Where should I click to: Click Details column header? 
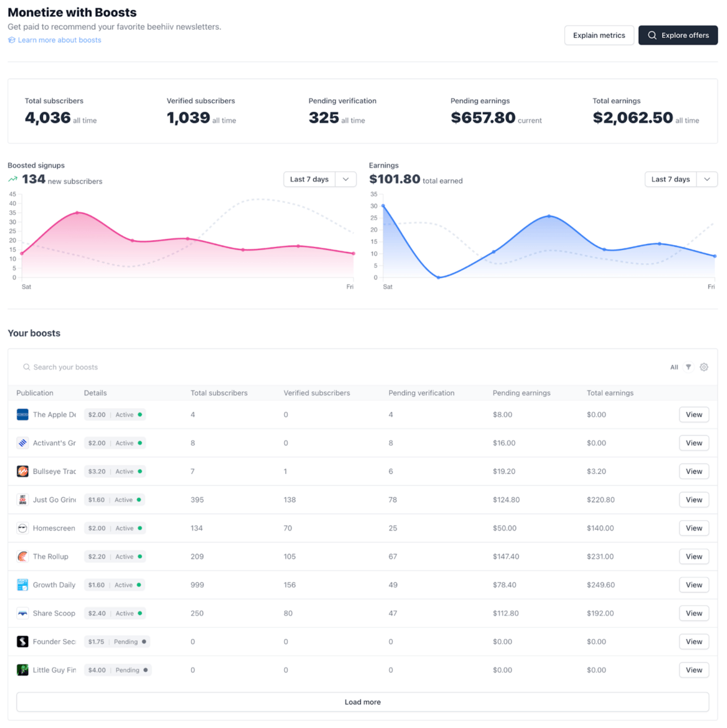[x=95, y=393]
